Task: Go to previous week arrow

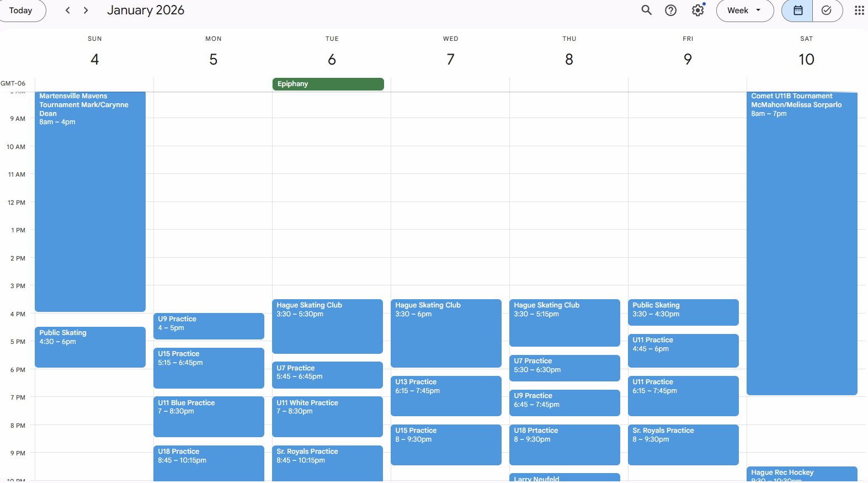Action: point(67,10)
